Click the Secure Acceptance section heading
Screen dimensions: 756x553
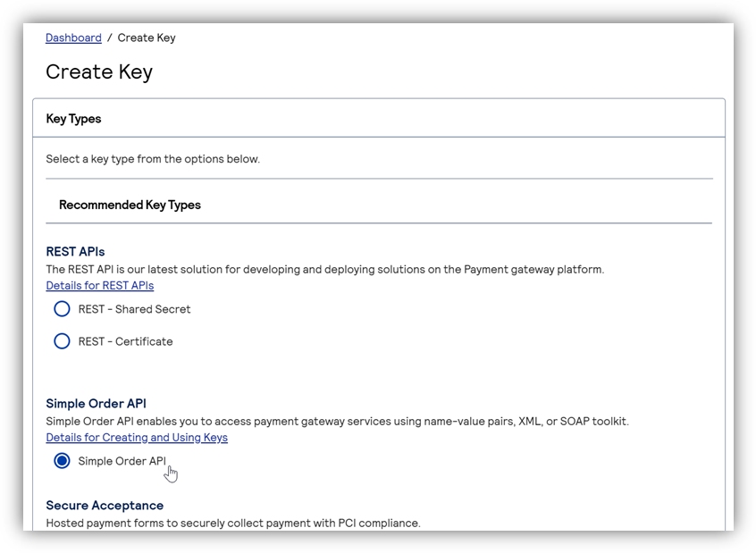pyautogui.click(x=105, y=506)
